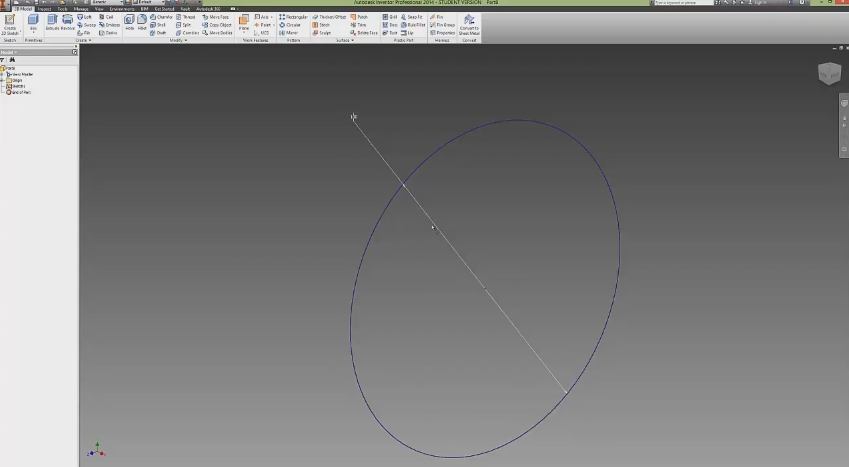The width and height of the screenshot is (849, 467).
Task: Switch to the Environments tab
Action: click(122, 9)
